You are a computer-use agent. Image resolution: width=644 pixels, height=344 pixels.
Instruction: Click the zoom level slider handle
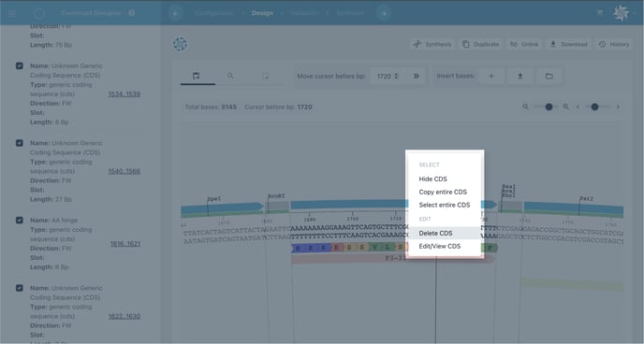click(x=549, y=107)
